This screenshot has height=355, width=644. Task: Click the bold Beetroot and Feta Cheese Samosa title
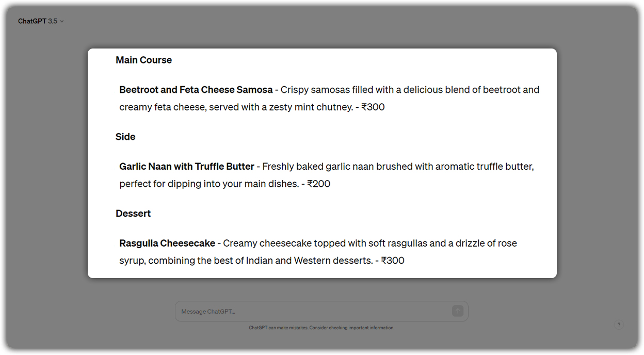point(196,89)
